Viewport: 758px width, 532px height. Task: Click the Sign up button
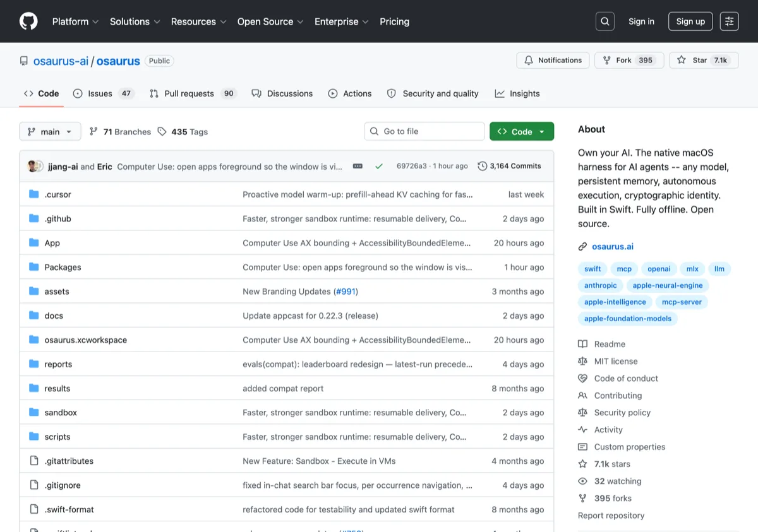[x=690, y=21]
